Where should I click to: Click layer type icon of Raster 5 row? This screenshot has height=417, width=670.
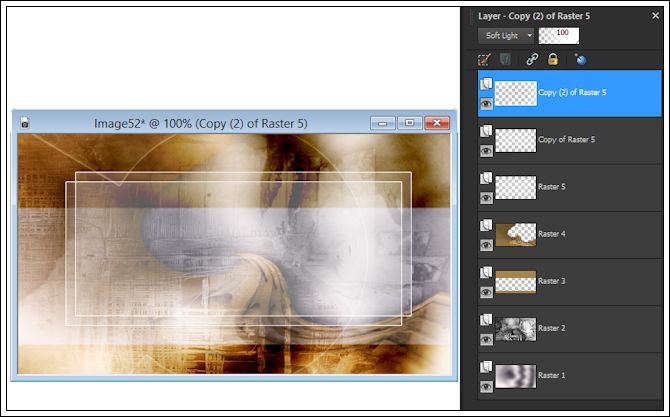click(x=486, y=178)
